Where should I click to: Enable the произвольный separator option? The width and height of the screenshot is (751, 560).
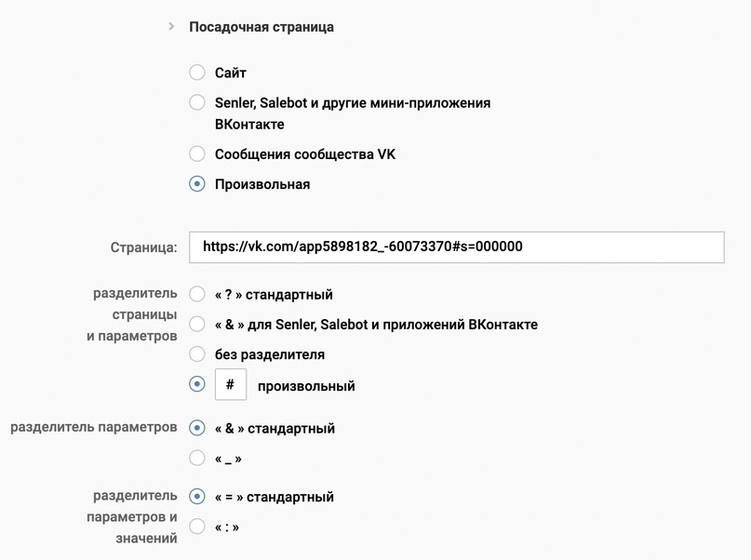click(196, 384)
